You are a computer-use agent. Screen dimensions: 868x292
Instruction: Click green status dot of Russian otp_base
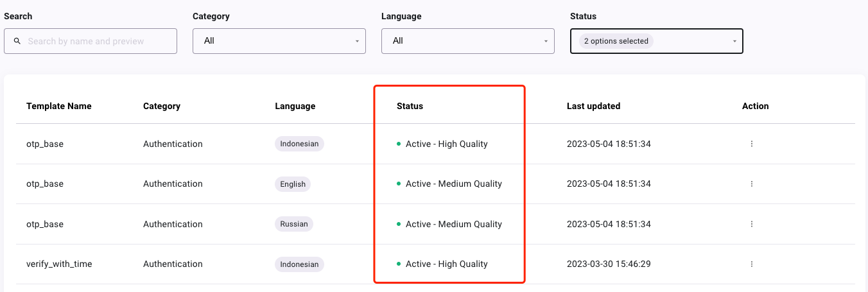point(399,224)
